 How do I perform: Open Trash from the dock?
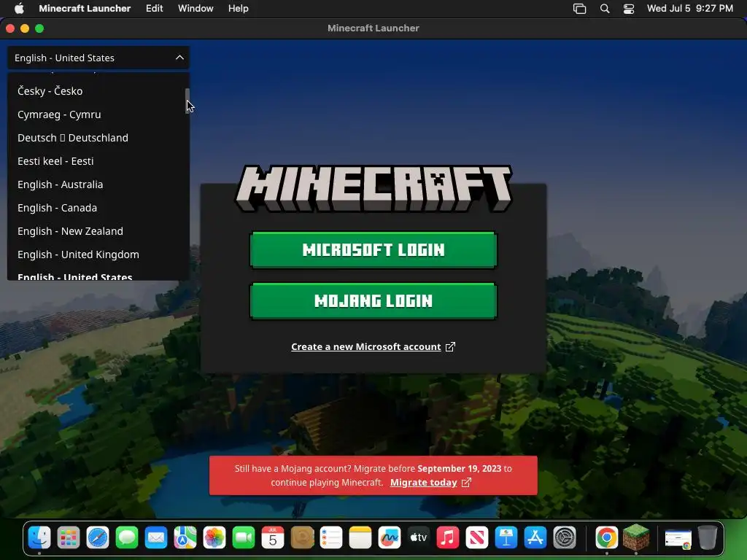(x=708, y=538)
